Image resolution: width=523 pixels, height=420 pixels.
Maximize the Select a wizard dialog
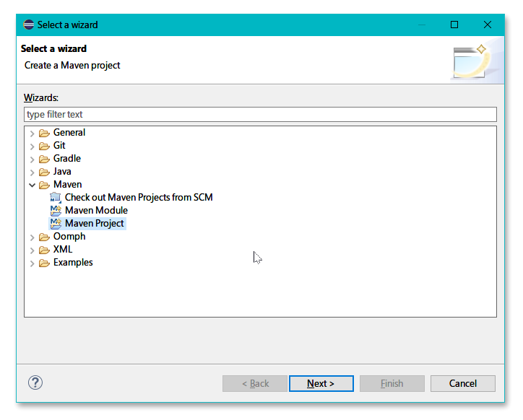[454, 25]
